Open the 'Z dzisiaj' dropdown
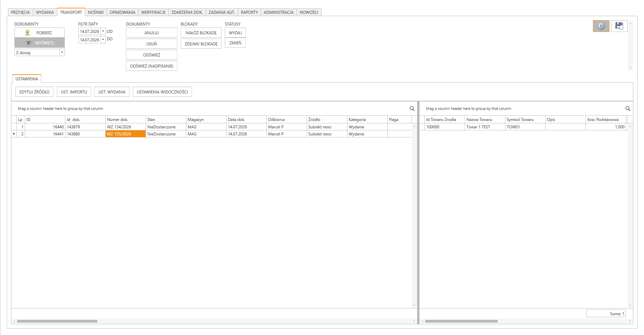644x335 pixels. point(62,52)
